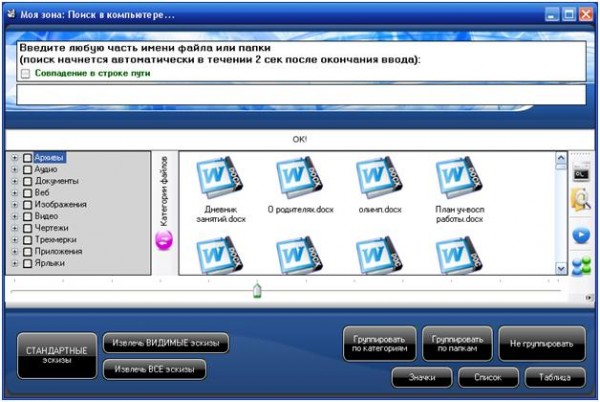
Task: Switch view to Значки
Action: pos(422,377)
